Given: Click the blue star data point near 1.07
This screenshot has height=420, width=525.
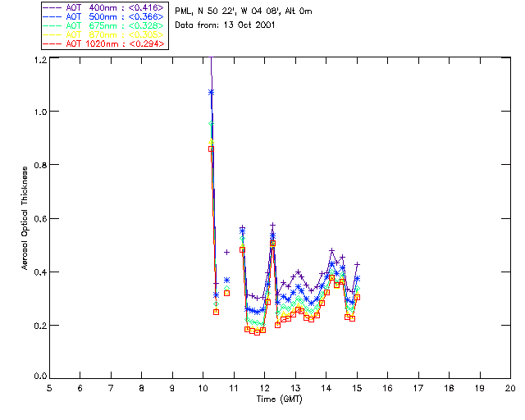Looking at the screenshot, I should [x=211, y=93].
